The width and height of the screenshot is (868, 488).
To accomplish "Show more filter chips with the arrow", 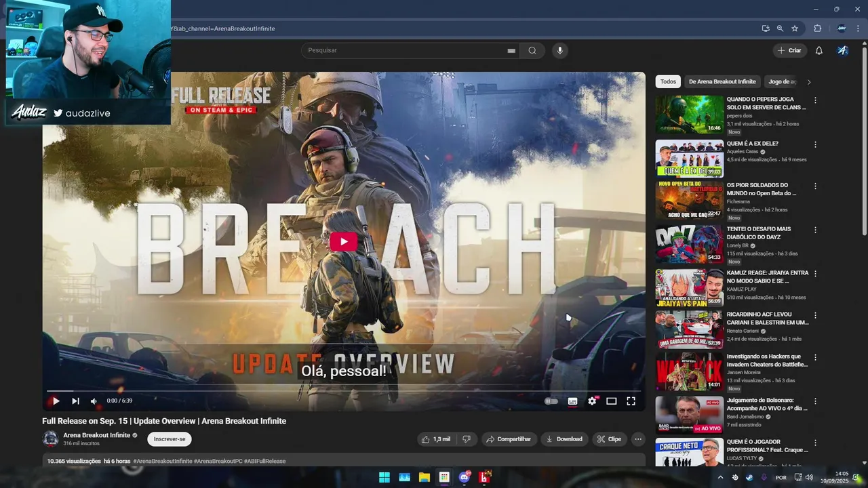I will click(x=808, y=82).
